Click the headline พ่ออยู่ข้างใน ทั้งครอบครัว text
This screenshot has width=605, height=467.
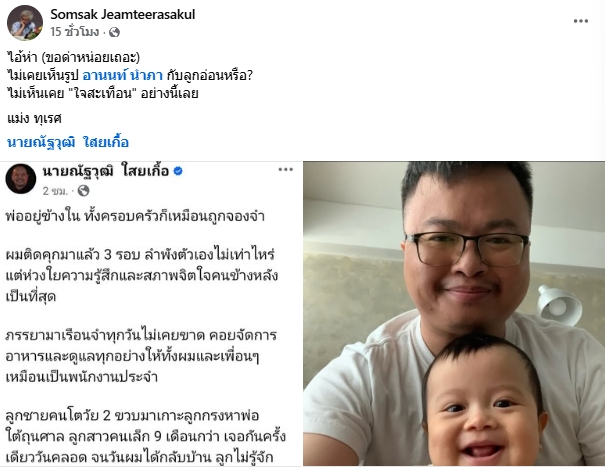click(x=135, y=216)
